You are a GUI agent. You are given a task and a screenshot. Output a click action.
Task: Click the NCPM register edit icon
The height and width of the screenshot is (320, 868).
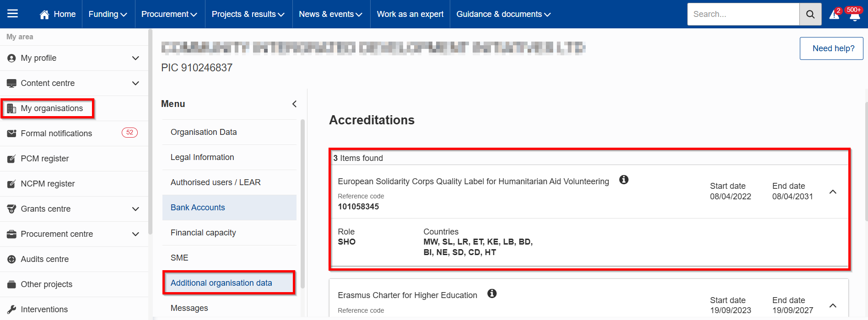tap(11, 184)
